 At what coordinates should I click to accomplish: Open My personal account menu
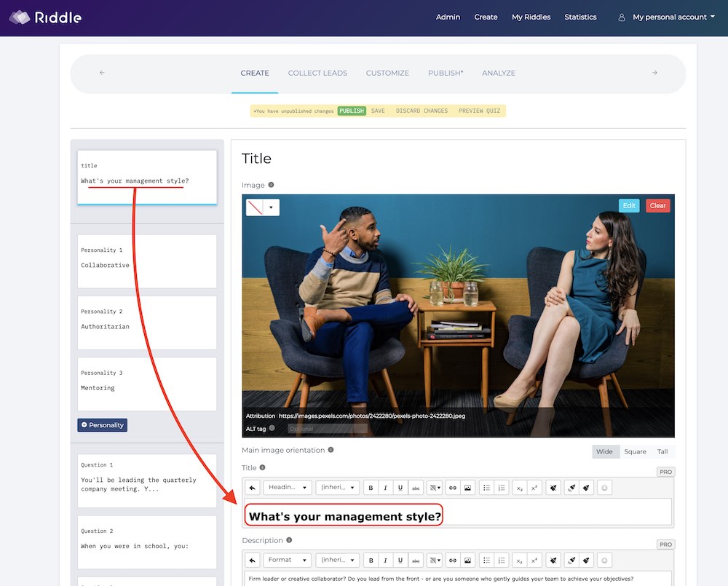(x=673, y=17)
